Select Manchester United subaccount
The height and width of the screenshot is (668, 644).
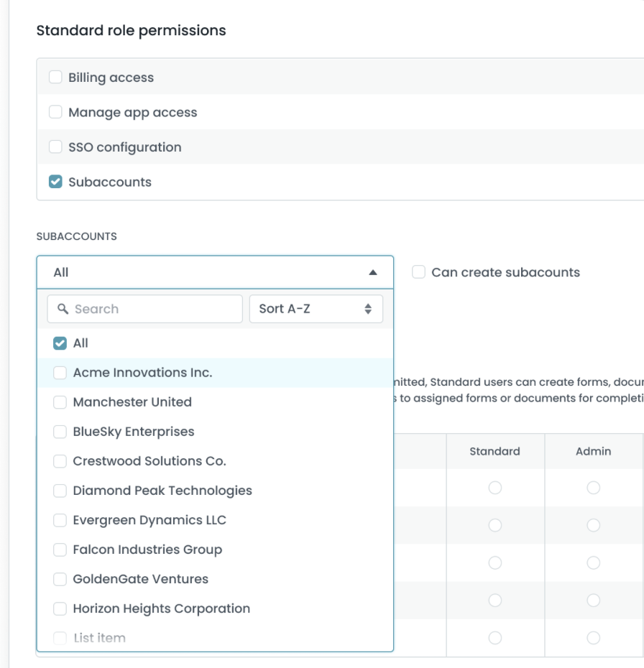(60, 402)
